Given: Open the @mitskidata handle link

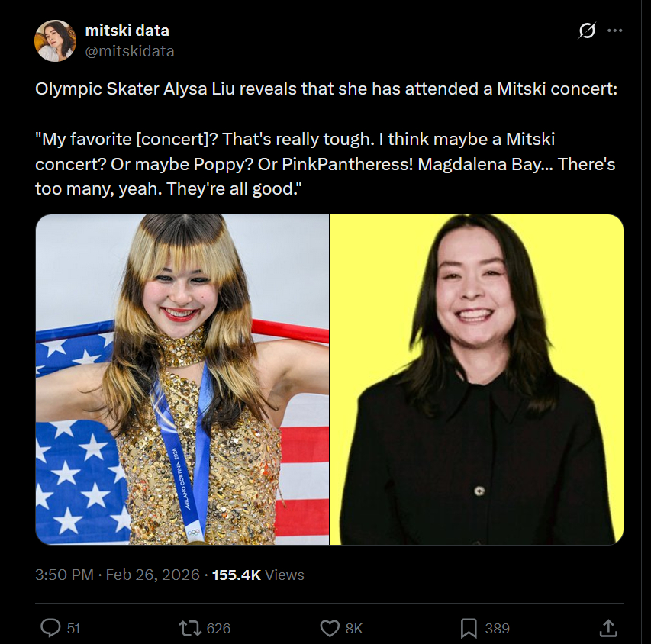Looking at the screenshot, I should [x=129, y=51].
